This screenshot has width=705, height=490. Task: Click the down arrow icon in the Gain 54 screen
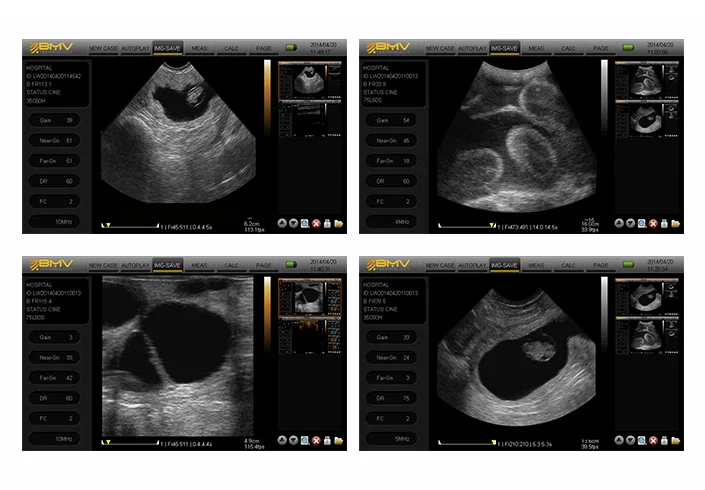(630, 223)
